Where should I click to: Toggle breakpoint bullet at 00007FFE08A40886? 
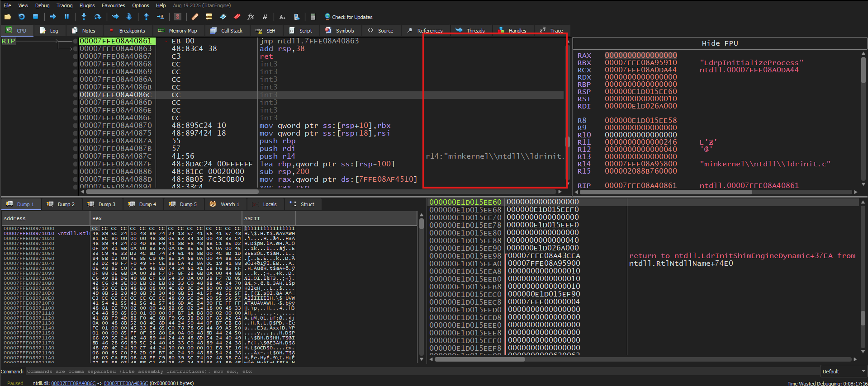pyautogui.click(x=75, y=172)
